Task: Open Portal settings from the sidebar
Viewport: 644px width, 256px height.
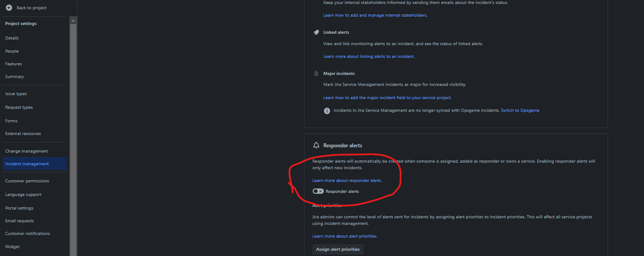Action: [19, 208]
